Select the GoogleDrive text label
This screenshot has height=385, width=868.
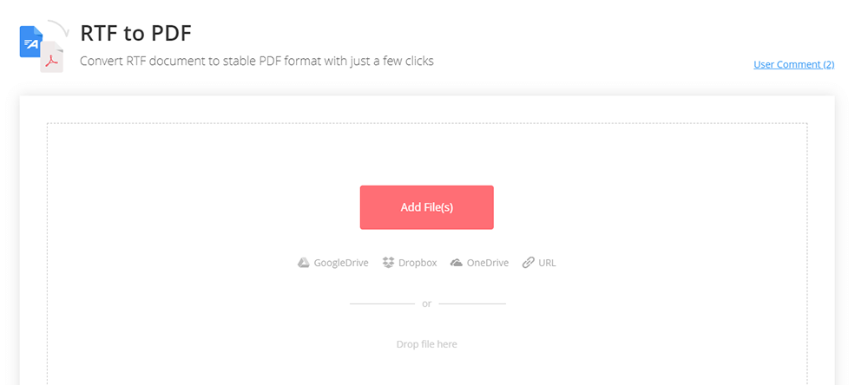coord(341,263)
